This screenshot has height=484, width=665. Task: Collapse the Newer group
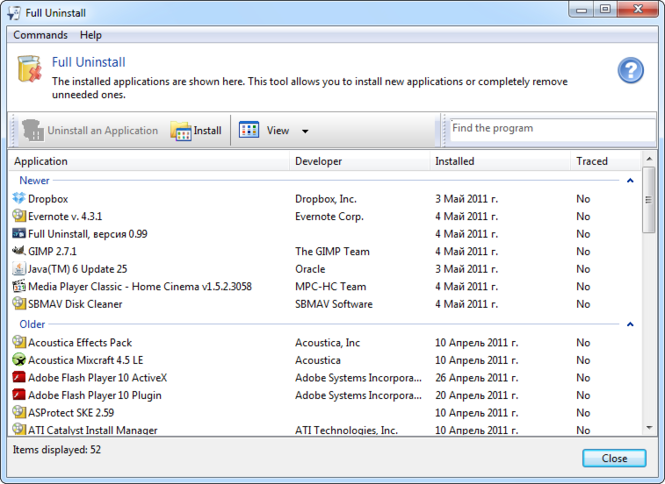(x=630, y=181)
